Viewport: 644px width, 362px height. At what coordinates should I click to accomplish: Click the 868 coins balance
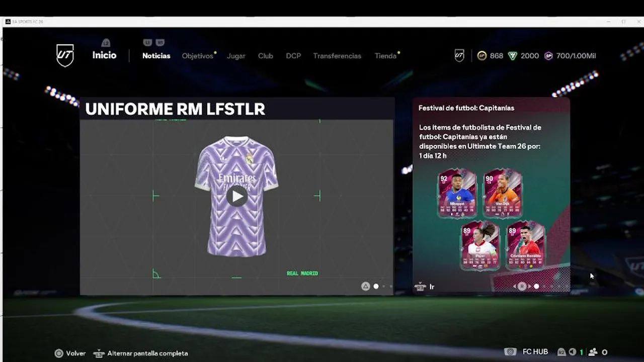[496, 56]
